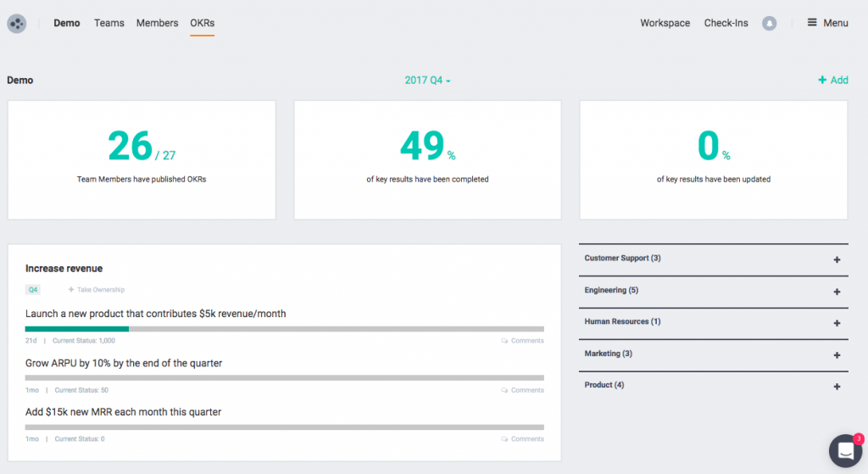Click the Menu label in the header

(835, 23)
